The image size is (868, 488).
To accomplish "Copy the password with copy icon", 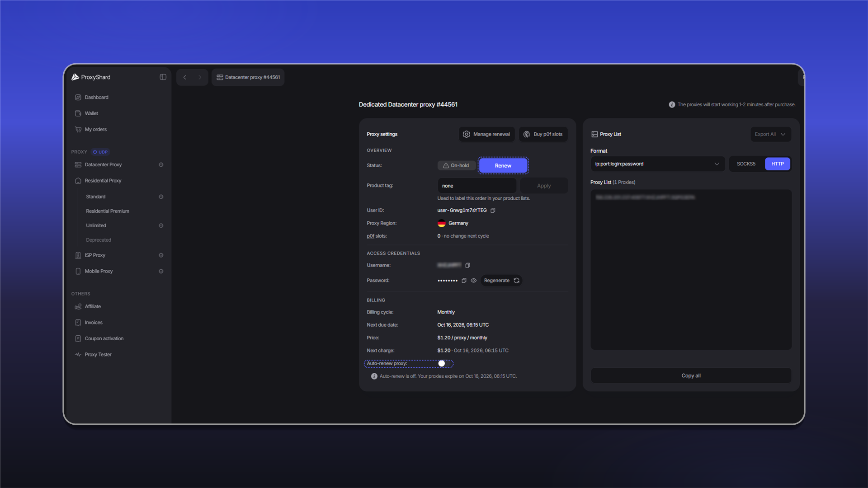I will pyautogui.click(x=464, y=281).
